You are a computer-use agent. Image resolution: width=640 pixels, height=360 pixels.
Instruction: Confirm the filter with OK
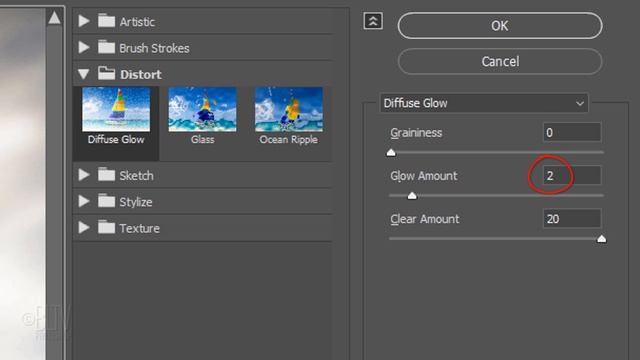(x=500, y=26)
